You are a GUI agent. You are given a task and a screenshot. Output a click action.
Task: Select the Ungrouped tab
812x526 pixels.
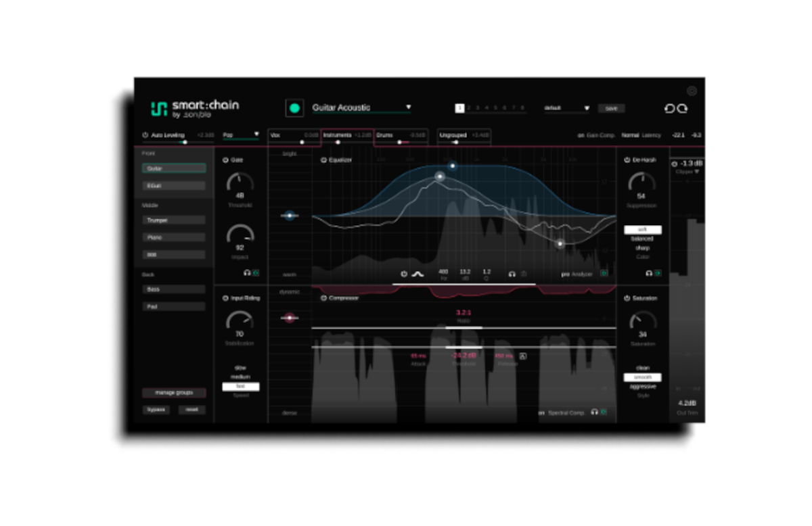(x=464, y=138)
